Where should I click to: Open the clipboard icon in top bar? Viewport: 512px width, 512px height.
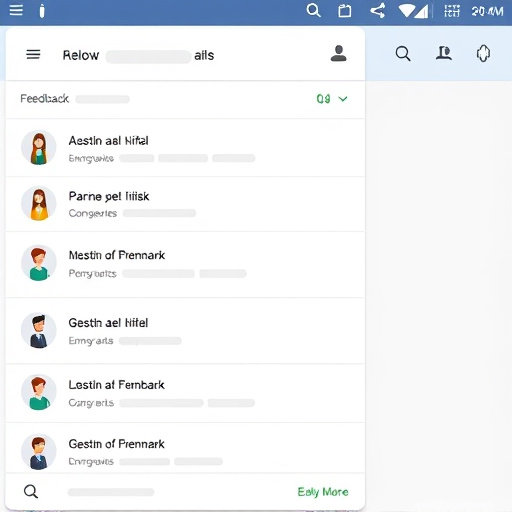coord(345,11)
